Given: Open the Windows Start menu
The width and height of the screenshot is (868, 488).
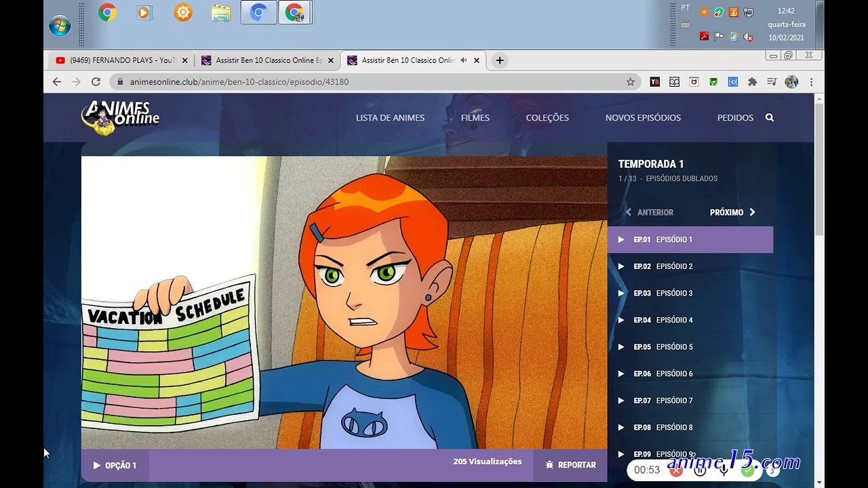Looking at the screenshot, I should [x=60, y=26].
